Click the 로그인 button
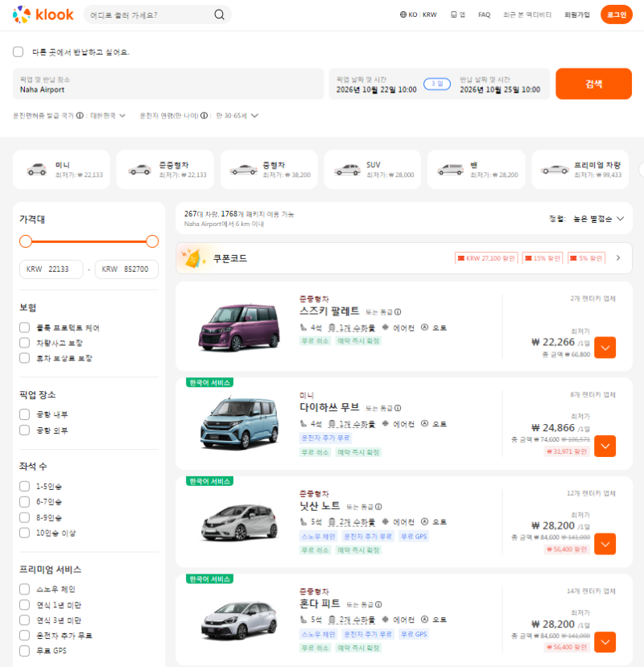Viewport: 644px width, 667px height. pos(617,15)
